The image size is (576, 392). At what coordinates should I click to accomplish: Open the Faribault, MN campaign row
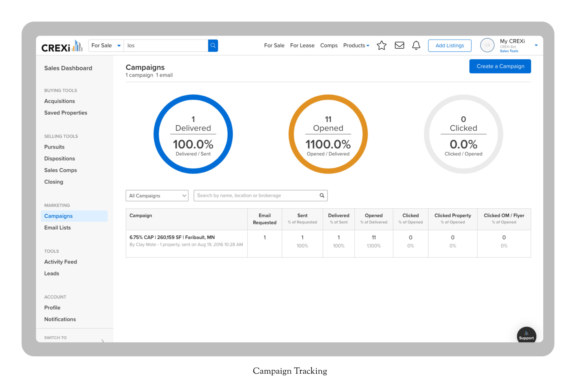[172, 237]
